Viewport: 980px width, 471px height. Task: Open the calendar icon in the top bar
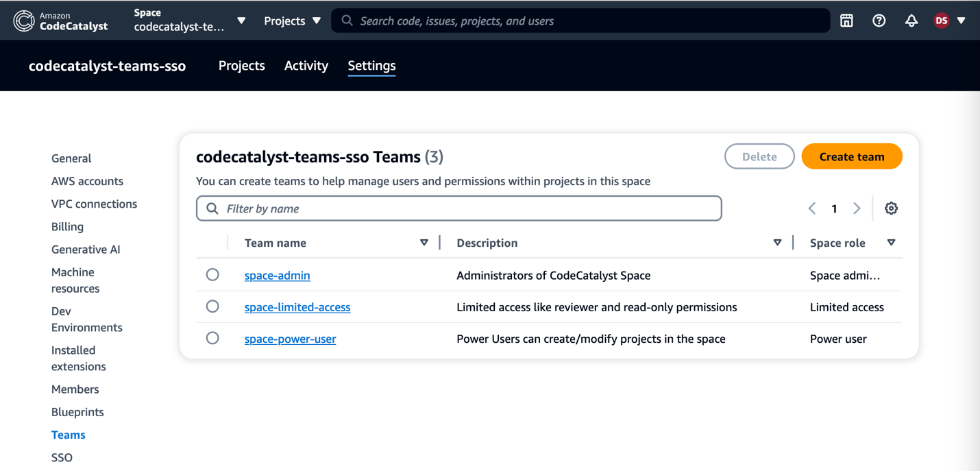846,21
